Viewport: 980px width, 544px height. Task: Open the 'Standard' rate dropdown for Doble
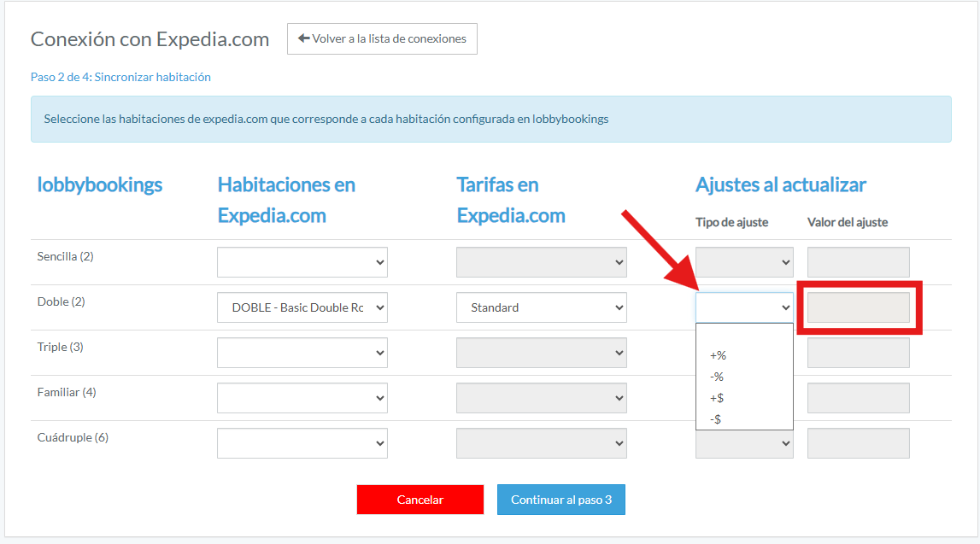tap(542, 307)
